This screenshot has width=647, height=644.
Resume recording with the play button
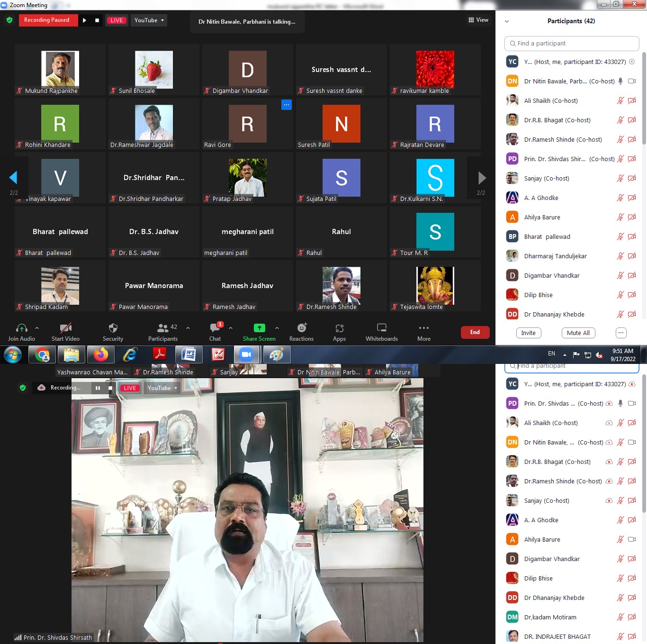pyautogui.click(x=84, y=20)
